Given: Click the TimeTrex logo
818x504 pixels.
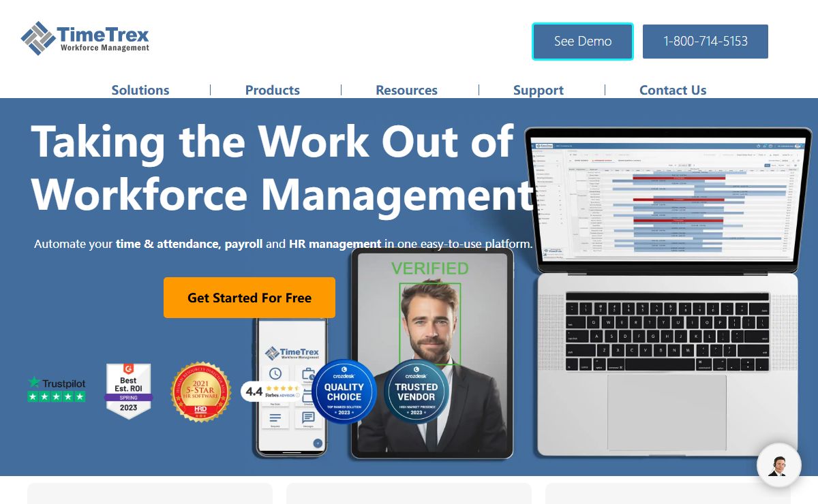Looking at the screenshot, I should point(85,38).
